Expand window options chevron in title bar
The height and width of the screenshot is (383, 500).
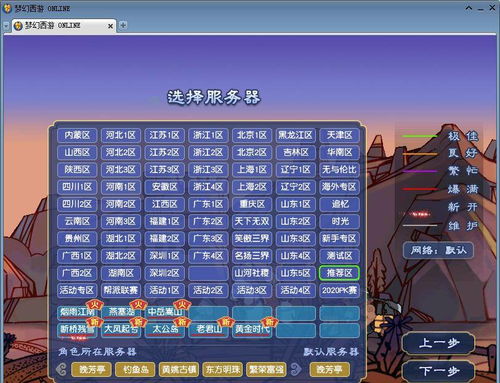pos(469,8)
